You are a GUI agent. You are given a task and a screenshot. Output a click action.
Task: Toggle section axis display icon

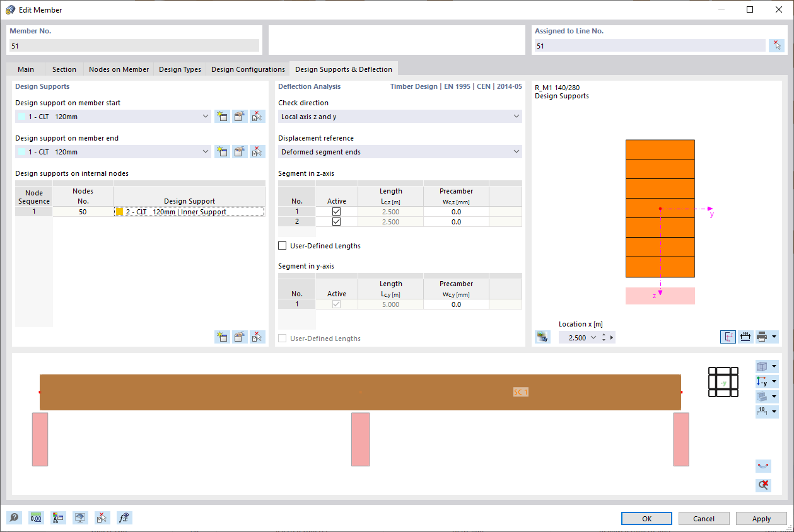[x=728, y=337]
